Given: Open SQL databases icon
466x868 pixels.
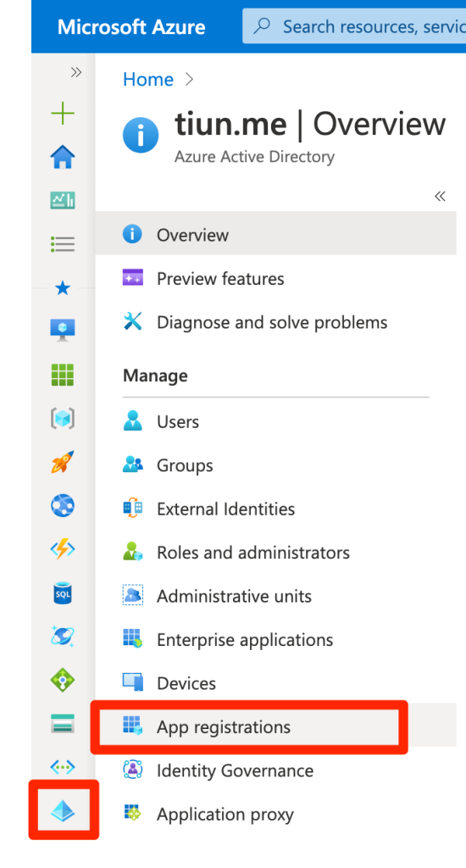Looking at the screenshot, I should point(63,593).
